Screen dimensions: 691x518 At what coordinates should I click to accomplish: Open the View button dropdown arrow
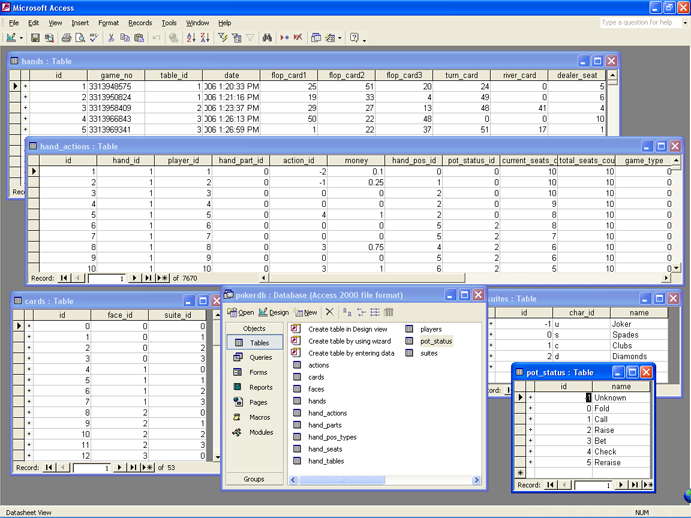pos(21,38)
